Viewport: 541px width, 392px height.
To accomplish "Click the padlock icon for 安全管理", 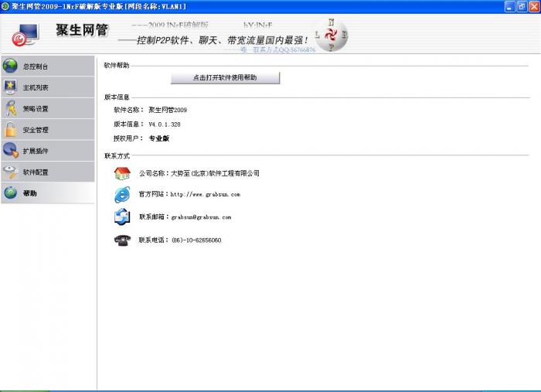I will tap(11, 129).
